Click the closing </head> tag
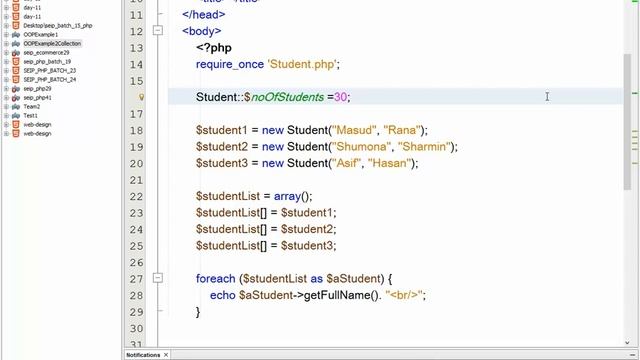The width and height of the screenshot is (640, 360). point(204,15)
